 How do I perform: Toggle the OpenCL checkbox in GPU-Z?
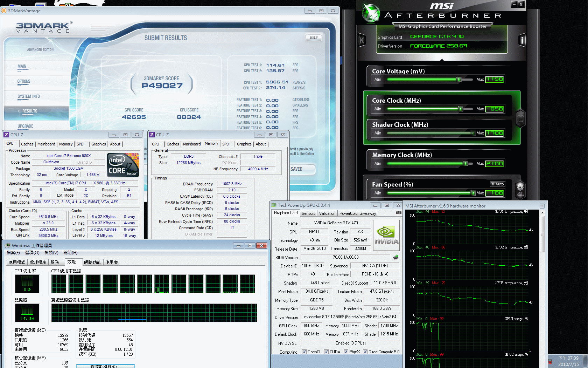coord(304,352)
